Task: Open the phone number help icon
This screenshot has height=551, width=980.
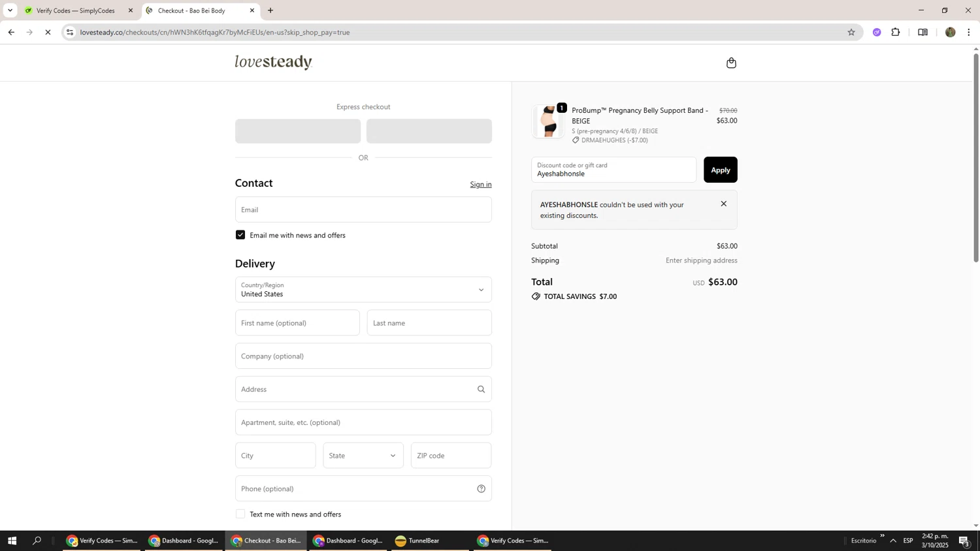Action: pos(481,488)
